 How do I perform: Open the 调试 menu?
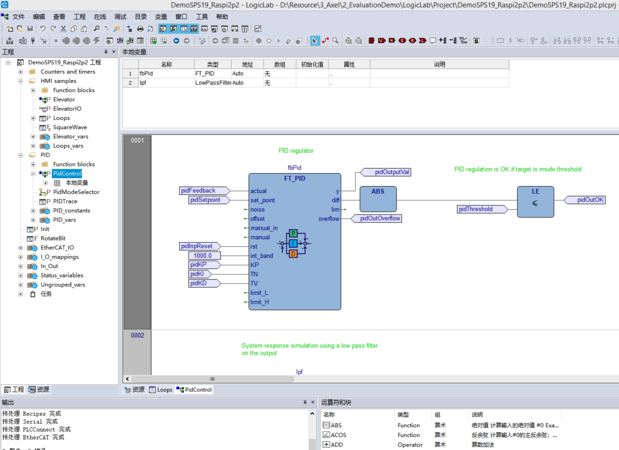click(x=120, y=17)
